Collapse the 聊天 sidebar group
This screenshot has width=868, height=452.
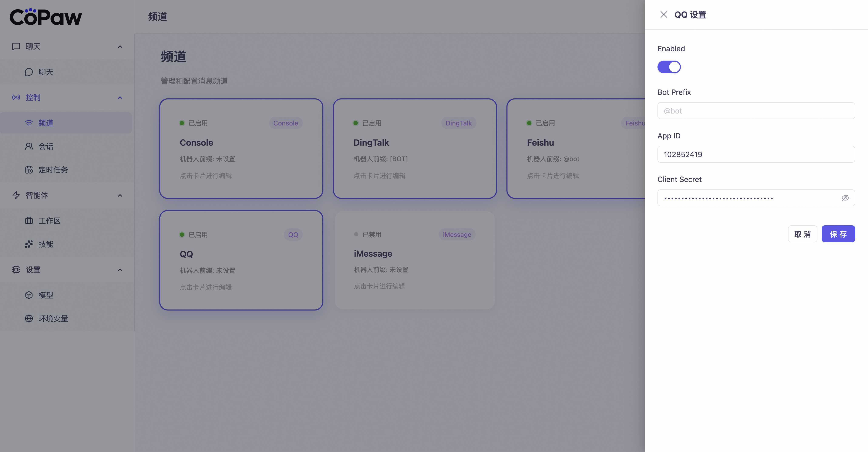click(x=120, y=47)
